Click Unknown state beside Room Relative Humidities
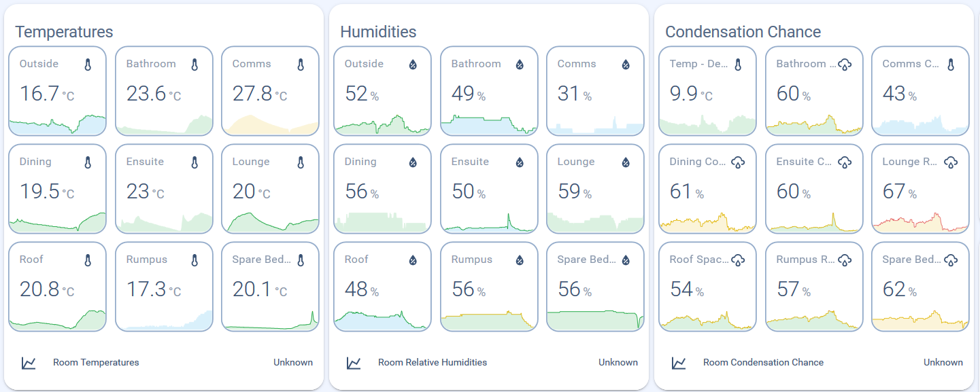 click(618, 363)
